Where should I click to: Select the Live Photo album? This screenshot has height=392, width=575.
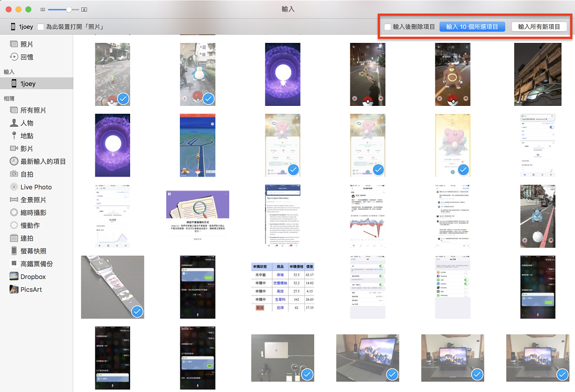pyautogui.click(x=30, y=187)
